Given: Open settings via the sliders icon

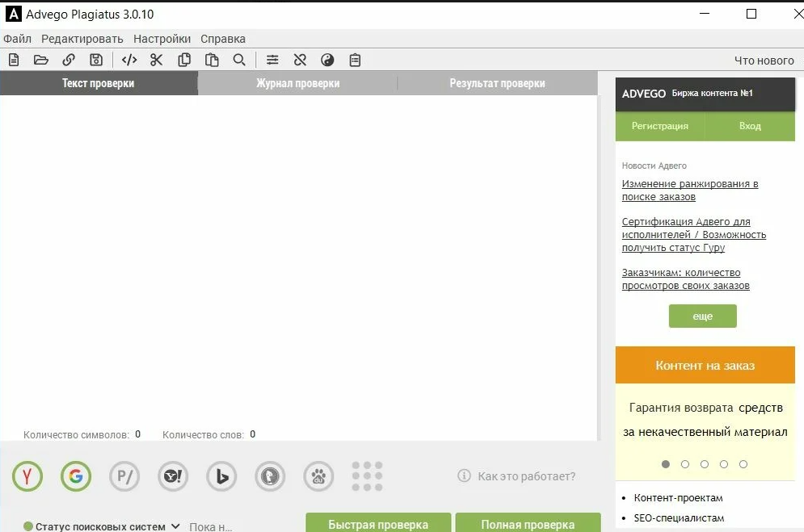Looking at the screenshot, I should click(273, 60).
